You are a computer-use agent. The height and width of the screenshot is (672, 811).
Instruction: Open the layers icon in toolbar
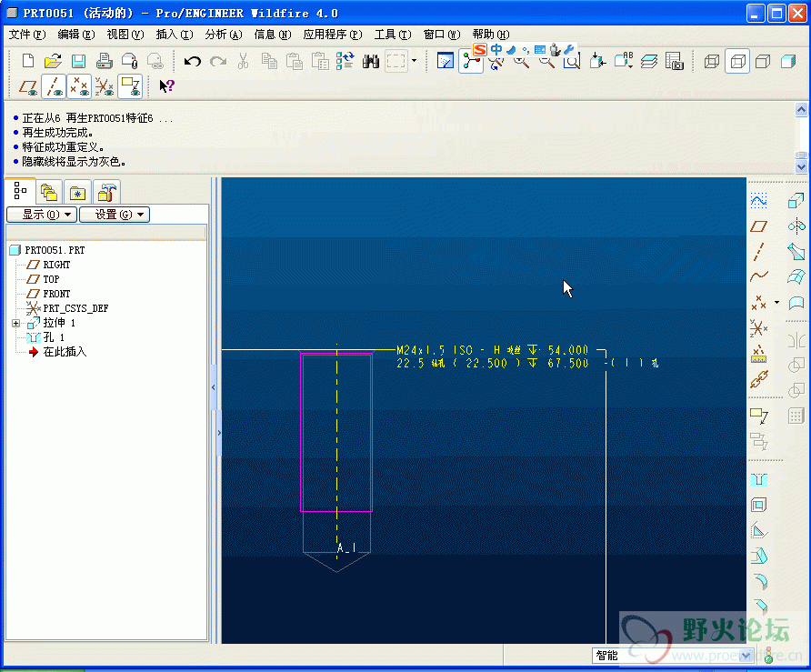(x=648, y=62)
